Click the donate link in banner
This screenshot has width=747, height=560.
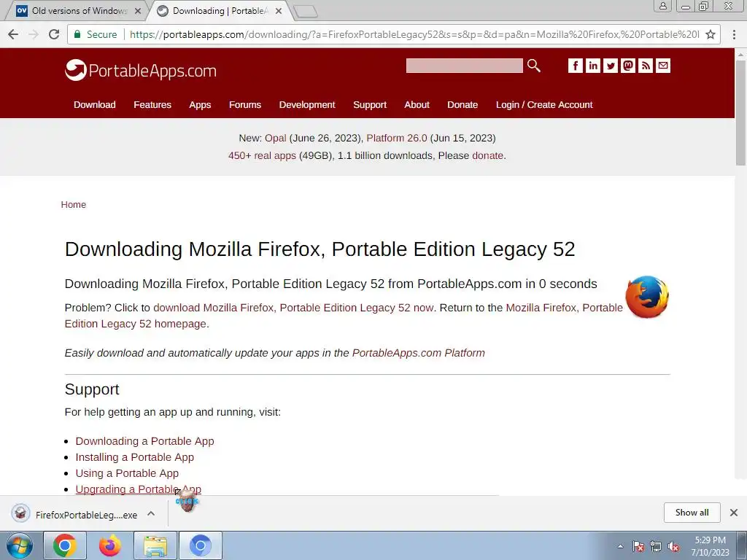(487, 156)
